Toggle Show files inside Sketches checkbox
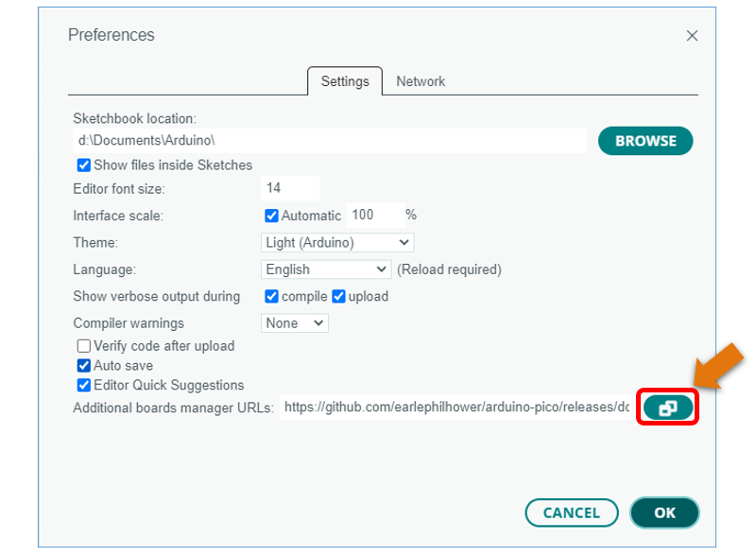The height and width of the screenshot is (556, 756). coord(84,165)
